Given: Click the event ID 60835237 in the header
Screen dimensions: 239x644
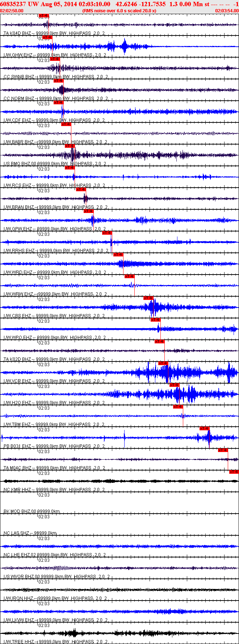Looking at the screenshot, I should (13, 4).
